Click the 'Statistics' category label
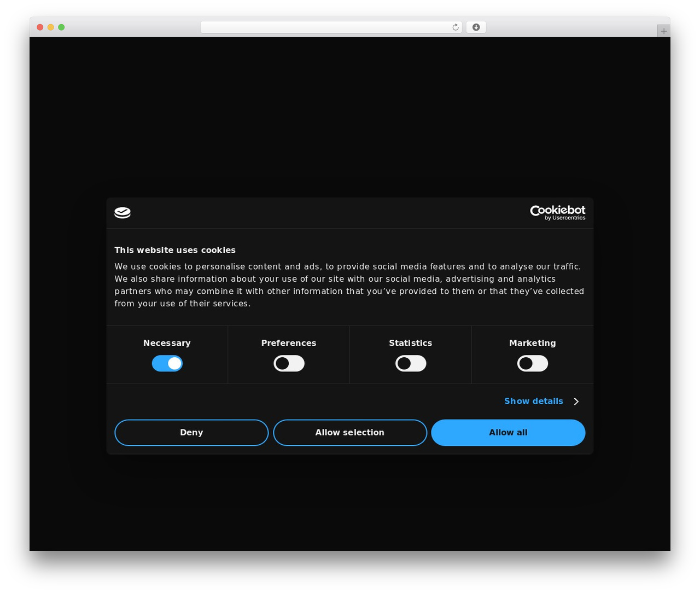This screenshot has height=593, width=700. (x=411, y=343)
